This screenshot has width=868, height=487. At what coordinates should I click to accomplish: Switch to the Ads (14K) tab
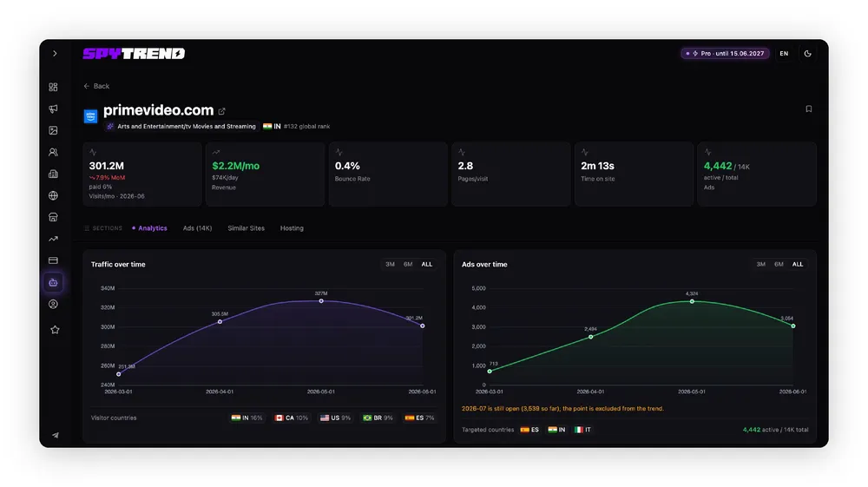point(198,228)
